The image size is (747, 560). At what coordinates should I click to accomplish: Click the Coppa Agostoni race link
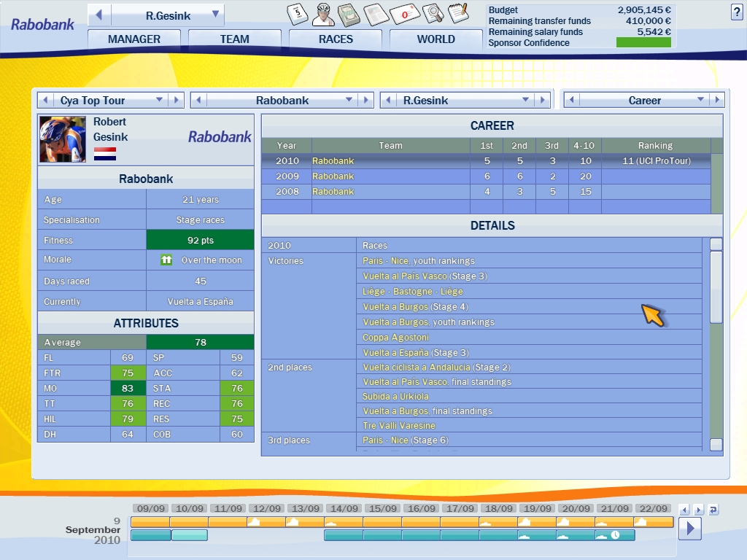(x=395, y=338)
